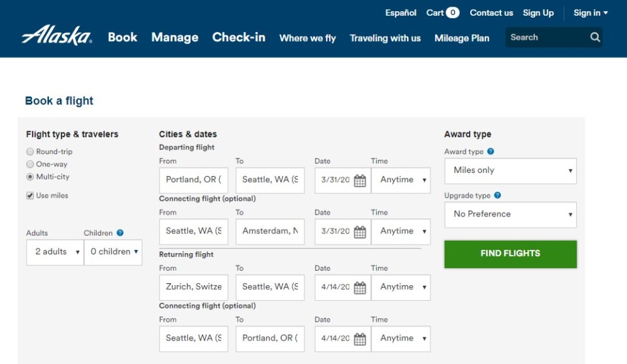Open the Where we fly menu

[x=308, y=38]
